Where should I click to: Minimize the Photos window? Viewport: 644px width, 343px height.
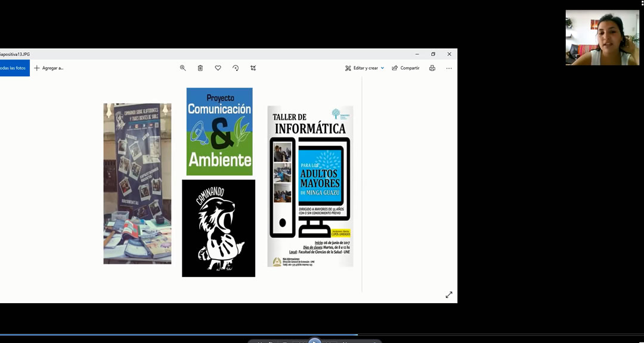417,54
